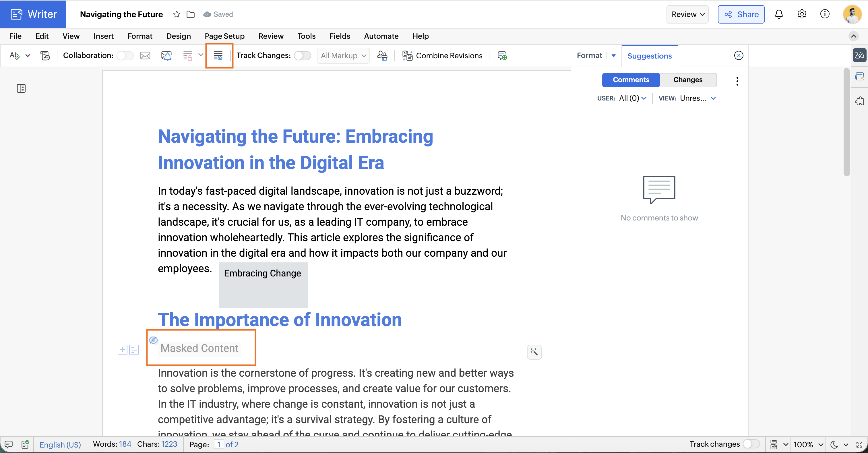
Task: Click the mask content toolbar icon
Action: pyautogui.click(x=219, y=56)
